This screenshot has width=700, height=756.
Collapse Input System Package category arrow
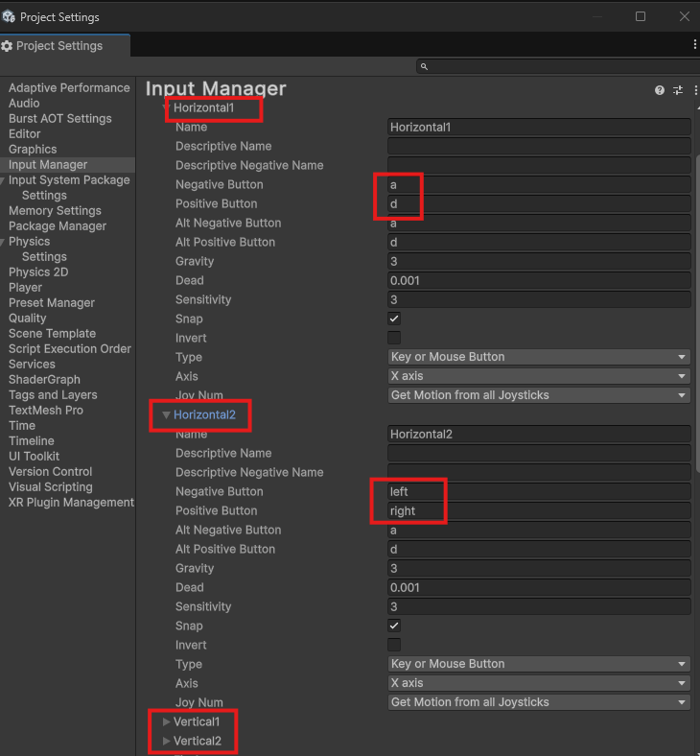3,180
